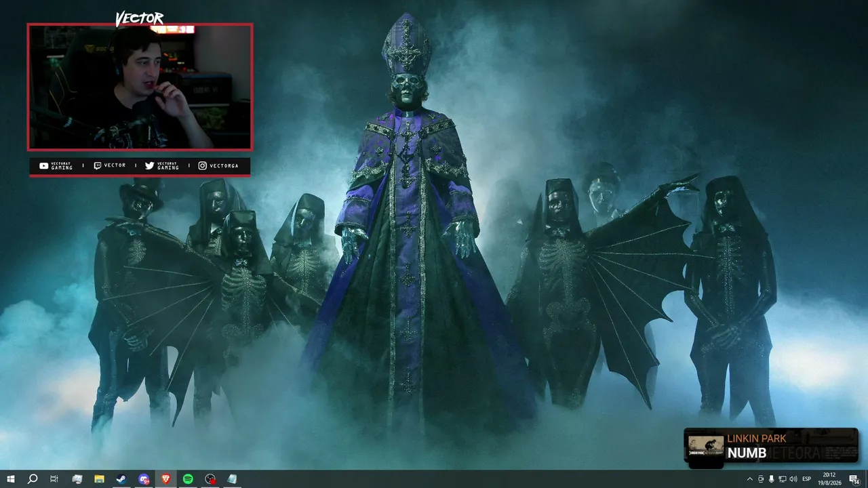The image size is (868, 488).
Task: Click the Meet Now tray icon
Action: (x=761, y=479)
